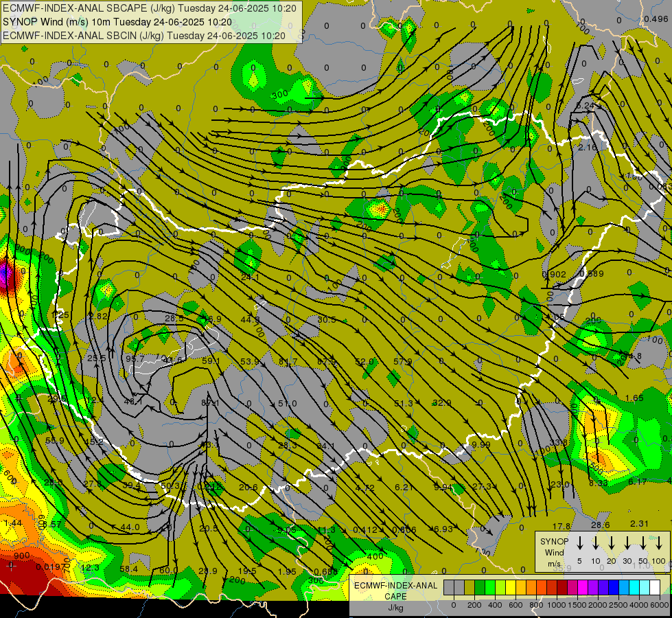Select the pure blue swatch before 2500 tick

[x=614, y=587]
